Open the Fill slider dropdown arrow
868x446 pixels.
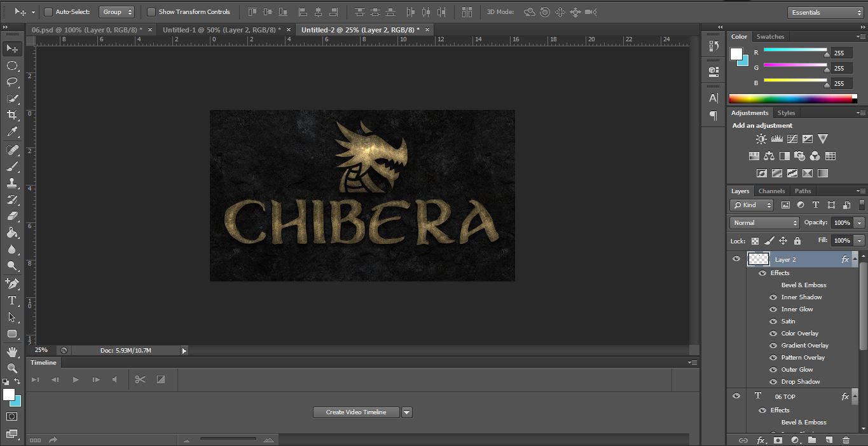tap(860, 241)
